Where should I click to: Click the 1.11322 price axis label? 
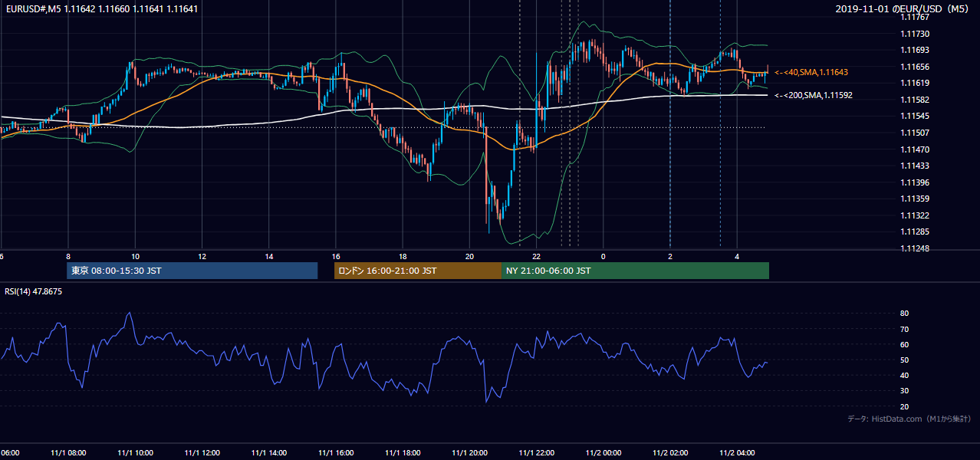click(914, 215)
